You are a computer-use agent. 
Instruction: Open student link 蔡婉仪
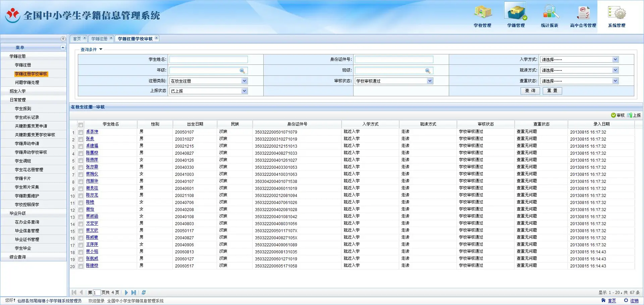(x=92, y=174)
